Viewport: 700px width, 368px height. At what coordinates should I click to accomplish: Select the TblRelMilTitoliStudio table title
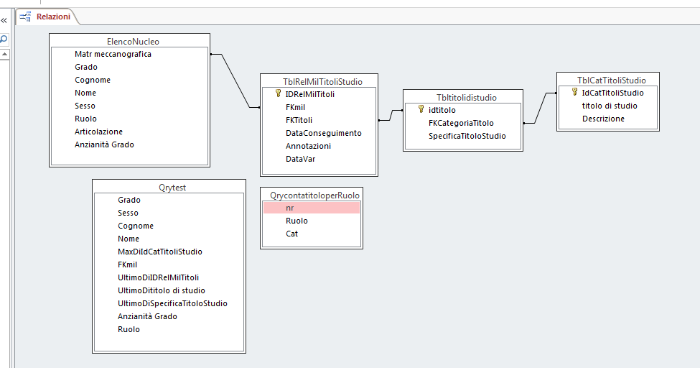pos(322,82)
